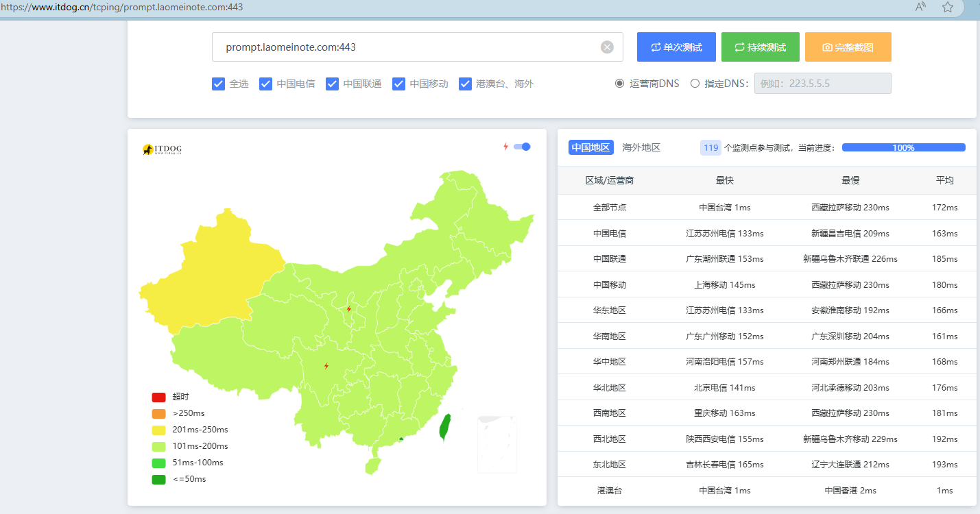Viewport: 980px width, 514px height.
Task: Click the lower lightning marker on map
Action: click(326, 366)
